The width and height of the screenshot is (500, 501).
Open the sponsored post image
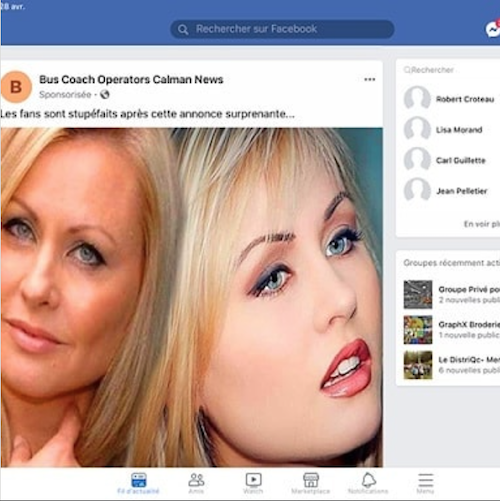click(191, 297)
